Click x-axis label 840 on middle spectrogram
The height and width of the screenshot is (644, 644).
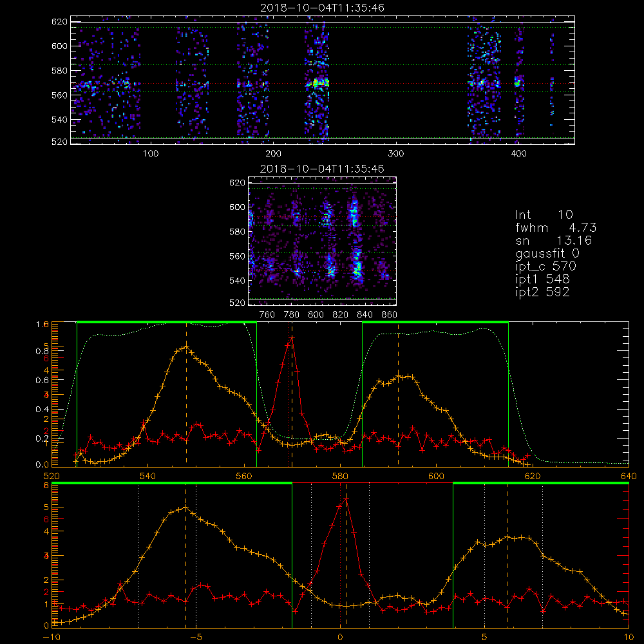click(365, 315)
